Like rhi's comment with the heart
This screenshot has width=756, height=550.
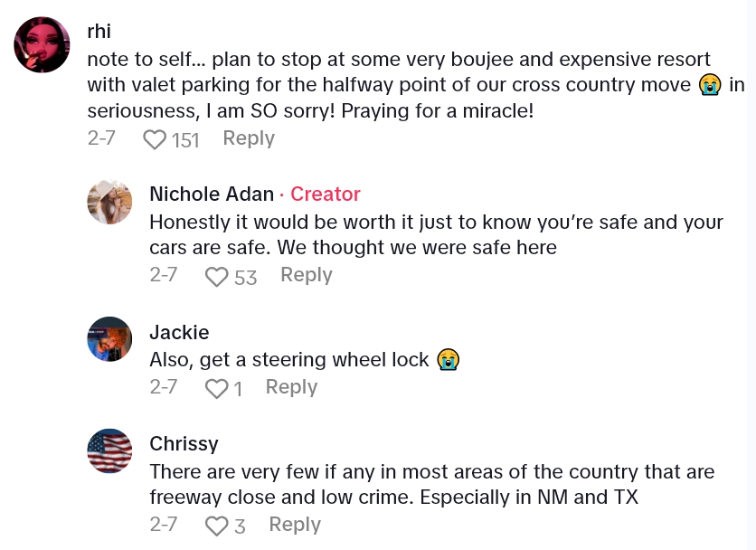(x=156, y=139)
